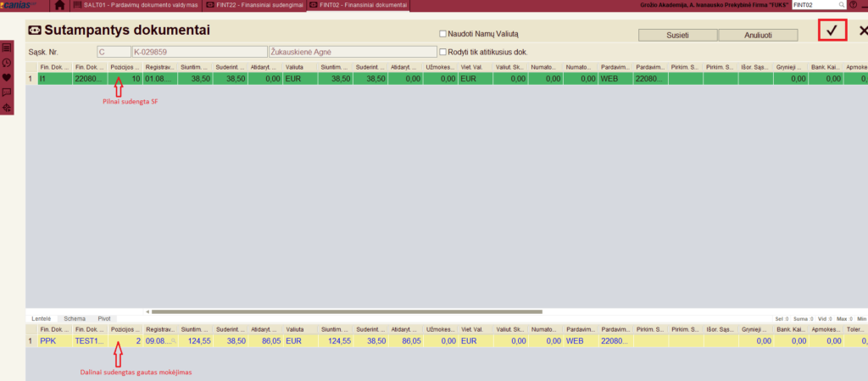This screenshot has height=381, width=868.
Task: Switch to FINT22 Finansiniai sudengimai tab
Action: (254, 5)
